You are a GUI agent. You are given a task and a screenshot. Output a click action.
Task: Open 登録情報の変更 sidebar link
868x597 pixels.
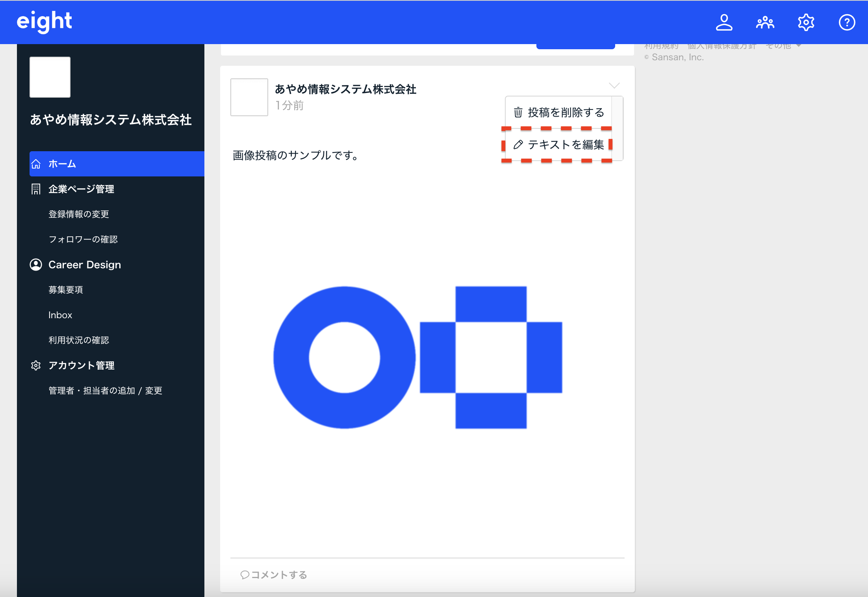[79, 214]
